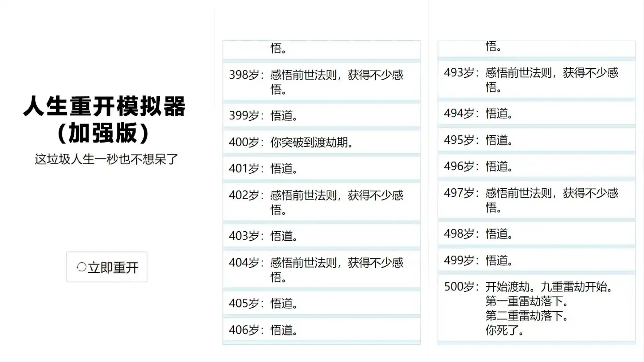Click the 497岁 event entry

pyautogui.click(x=536, y=200)
